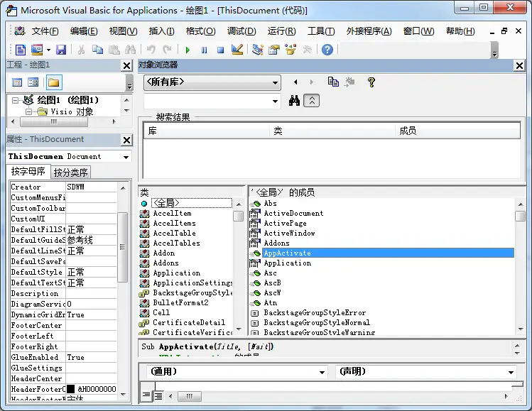Click the project tree horizontal scrollbar thumb
Viewport: 532px width, 411px height.
click(x=54, y=121)
